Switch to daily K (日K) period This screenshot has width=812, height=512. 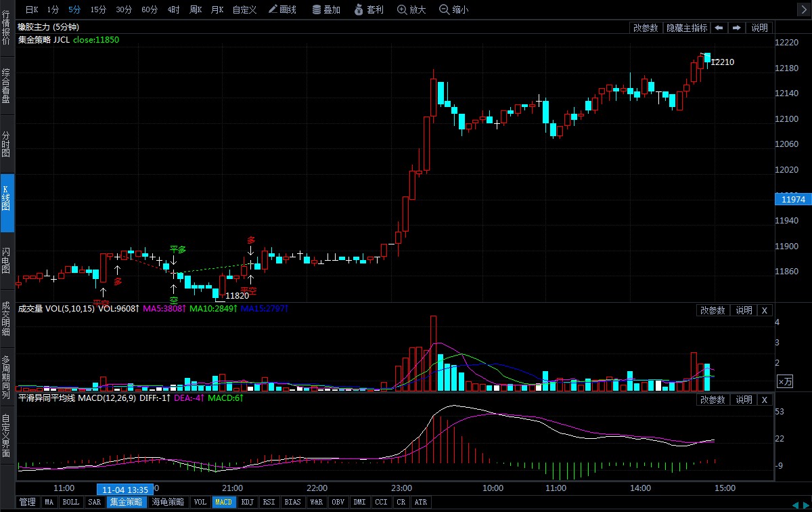click(x=32, y=9)
